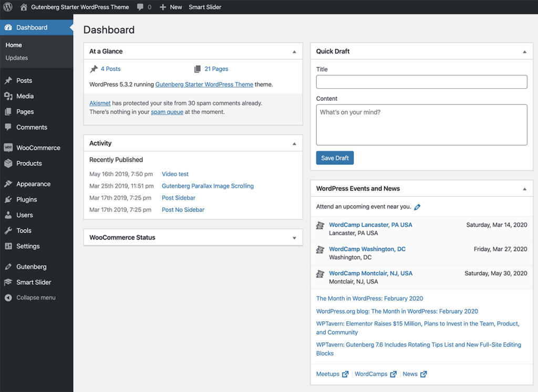Open the Updates submenu item
This screenshot has width=538, height=392.
(16, 58)
